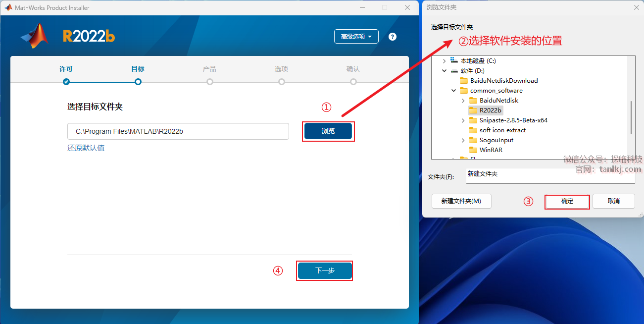
Task: Expand the SogouInput folder node
Action: 463,140
